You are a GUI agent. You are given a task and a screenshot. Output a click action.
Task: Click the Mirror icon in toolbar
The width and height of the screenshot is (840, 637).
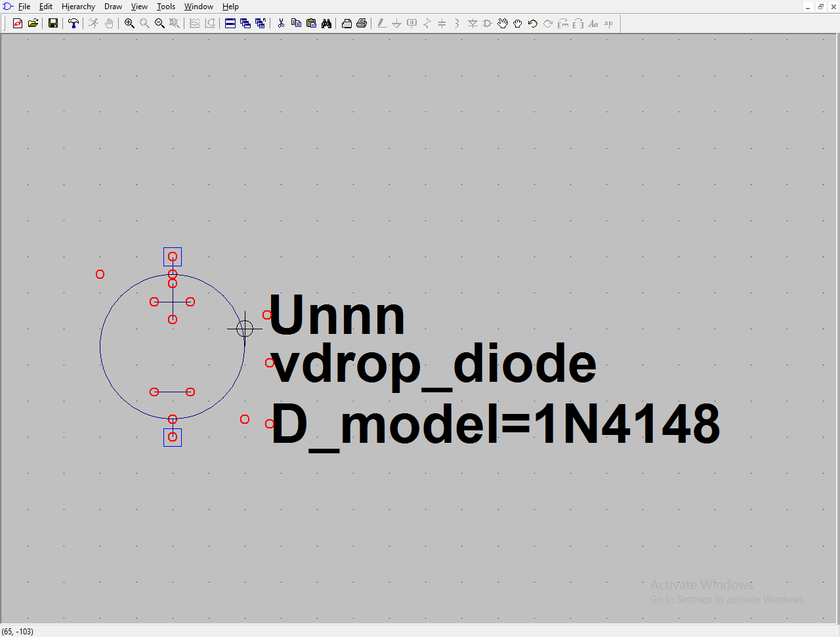[x=578, y=24]
